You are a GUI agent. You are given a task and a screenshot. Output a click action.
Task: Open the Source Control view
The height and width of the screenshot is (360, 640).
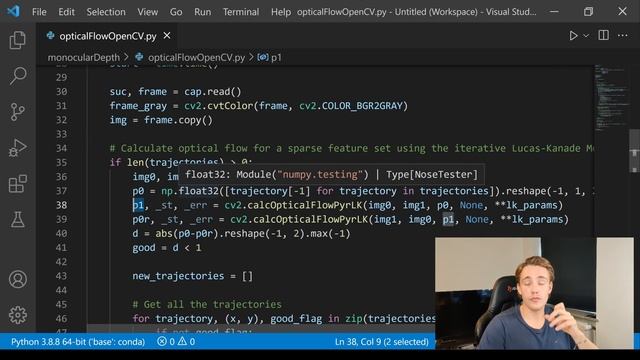pos(18,111)
